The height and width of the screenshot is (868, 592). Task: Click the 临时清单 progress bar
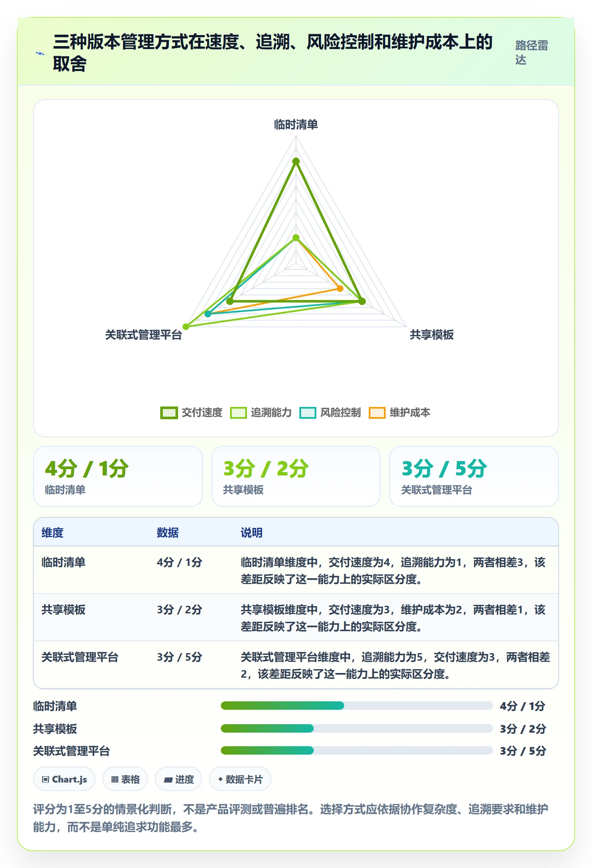356,706
